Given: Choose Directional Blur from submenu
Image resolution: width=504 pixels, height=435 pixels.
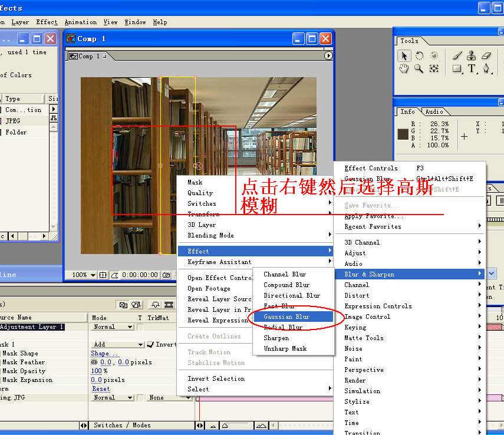Looking at the screenshot, I should coord(294,295).
